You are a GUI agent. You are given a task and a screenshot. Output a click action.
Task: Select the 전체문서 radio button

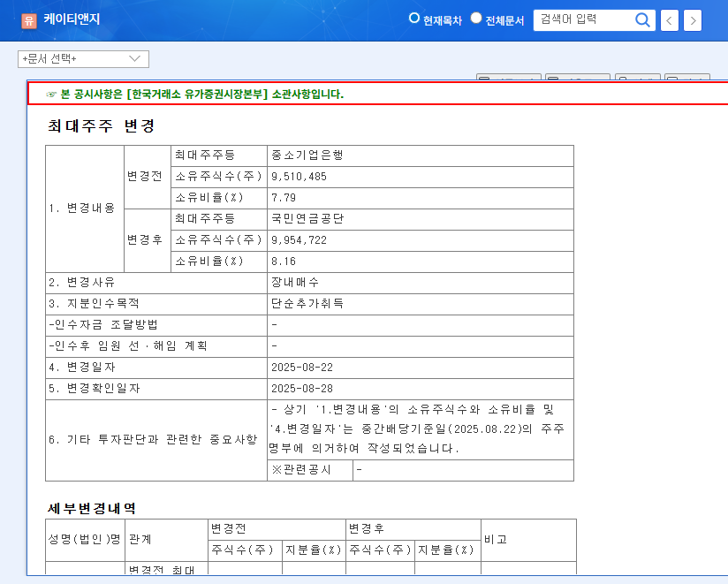click(x=476, y=18)
